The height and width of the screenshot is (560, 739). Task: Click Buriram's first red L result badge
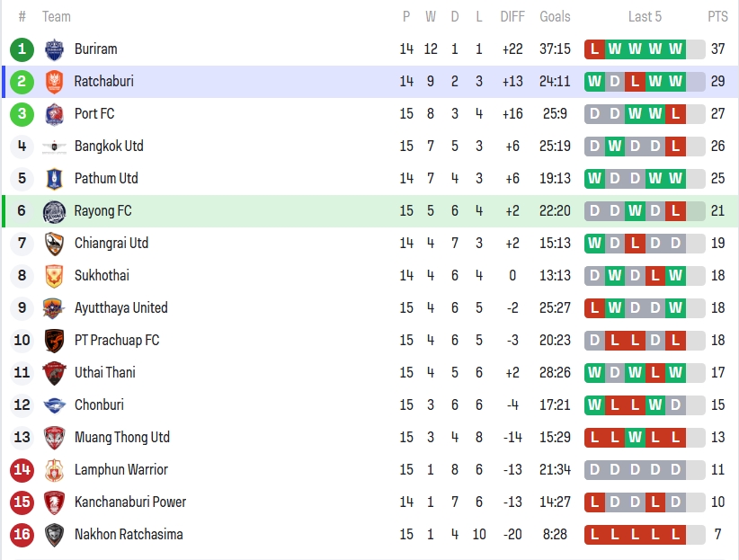point(595,49)
